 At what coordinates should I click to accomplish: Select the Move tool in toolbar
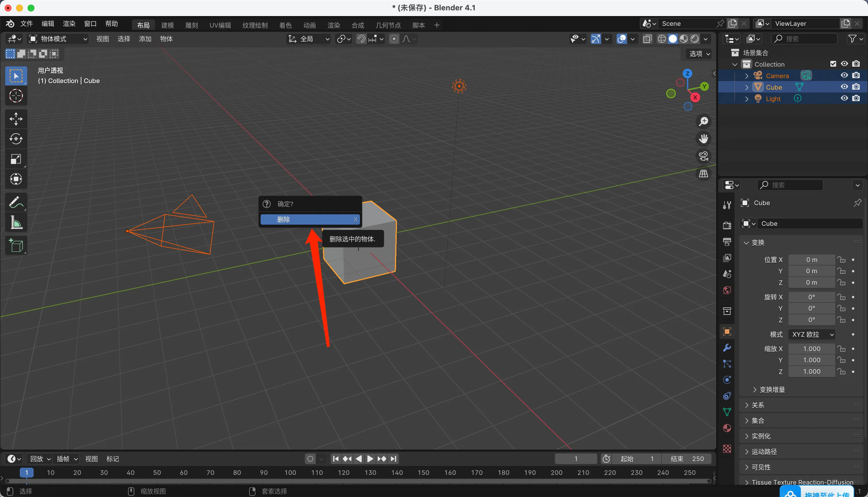(16, 119)
